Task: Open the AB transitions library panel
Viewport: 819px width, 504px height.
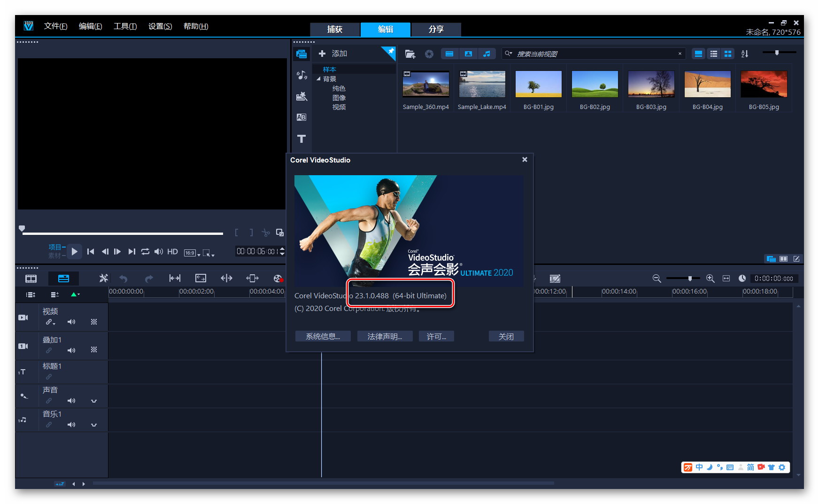Action: 301,117
